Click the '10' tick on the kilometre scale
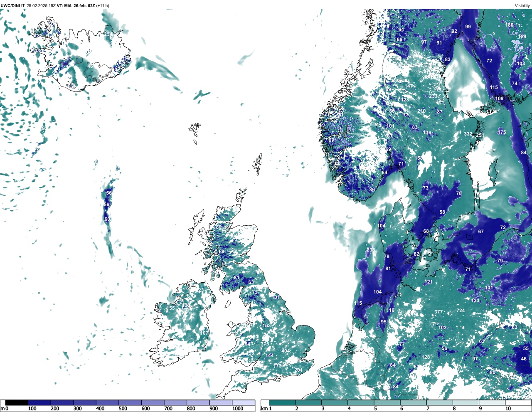This screenshot has width=532, height=412. click(508, 409)
